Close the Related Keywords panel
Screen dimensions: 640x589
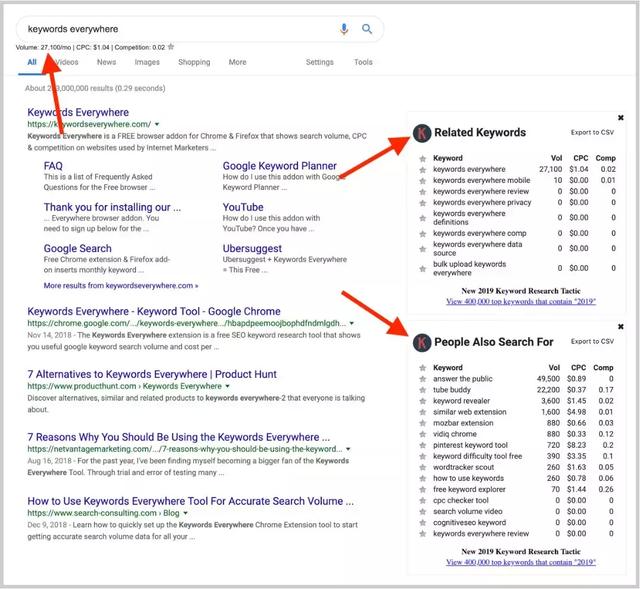(620, 118)
